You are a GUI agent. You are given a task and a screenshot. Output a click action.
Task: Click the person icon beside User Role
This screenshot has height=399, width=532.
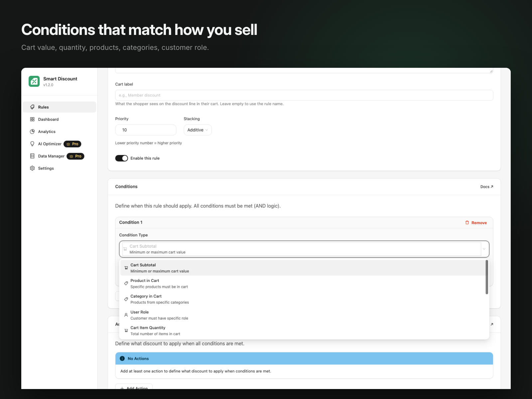click(x=126, y=315)
